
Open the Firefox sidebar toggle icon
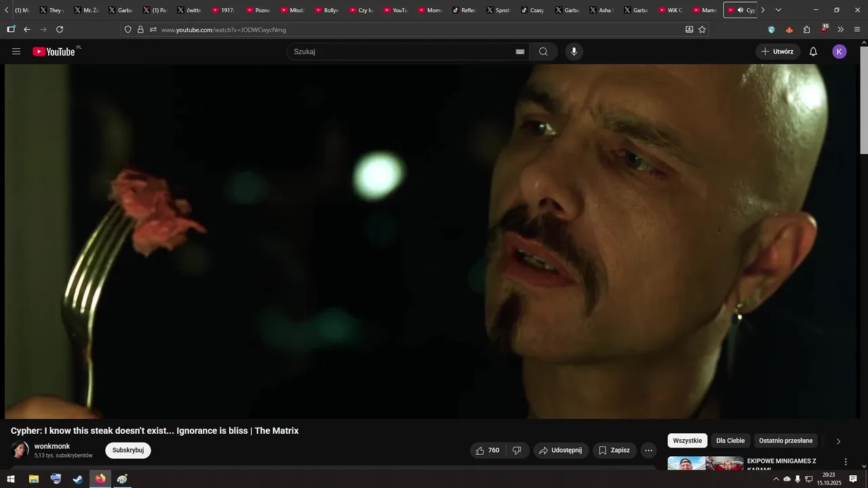click(11, 30)
